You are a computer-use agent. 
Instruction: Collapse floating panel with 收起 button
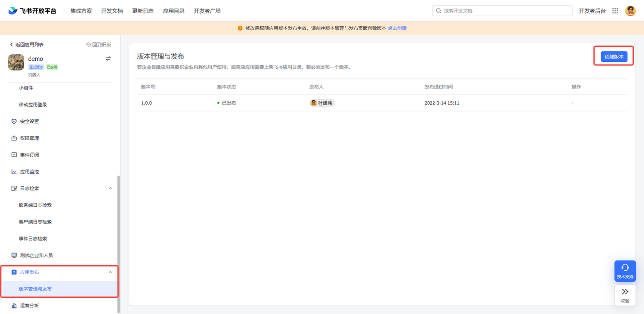[x=625, y=295]
